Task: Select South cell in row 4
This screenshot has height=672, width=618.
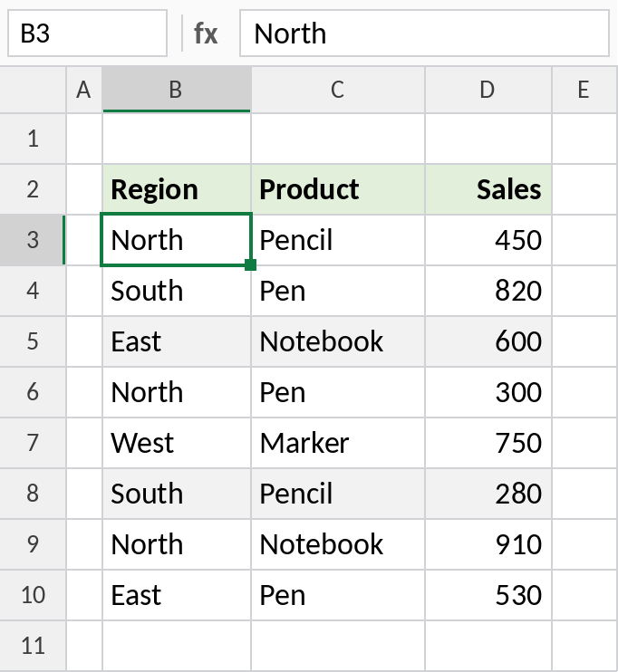Action: pyautogui.click(x=177, y=291)
